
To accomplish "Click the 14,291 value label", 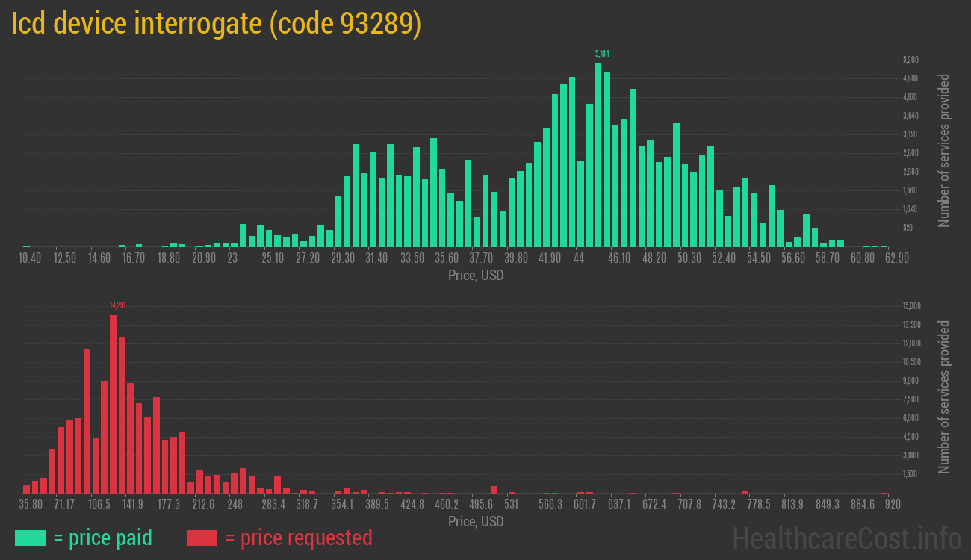I will (117, 305).
